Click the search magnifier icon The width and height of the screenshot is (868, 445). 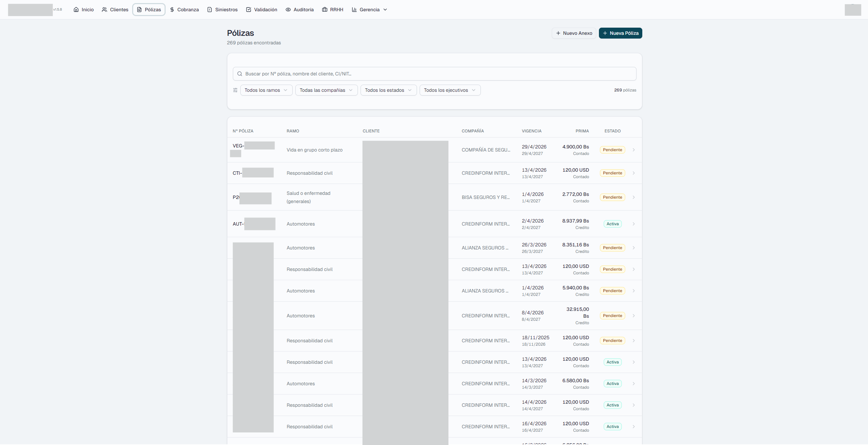pos(240,74)
